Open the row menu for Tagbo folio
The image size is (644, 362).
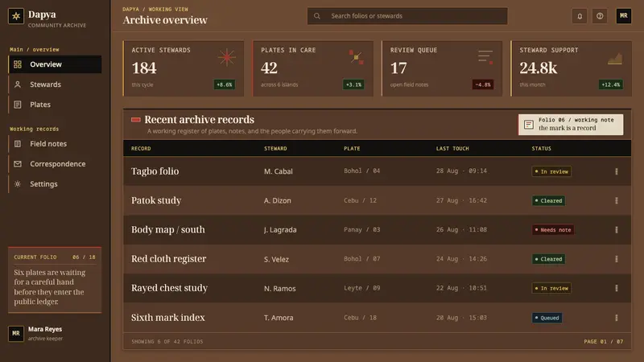click(x=617, y=171)
